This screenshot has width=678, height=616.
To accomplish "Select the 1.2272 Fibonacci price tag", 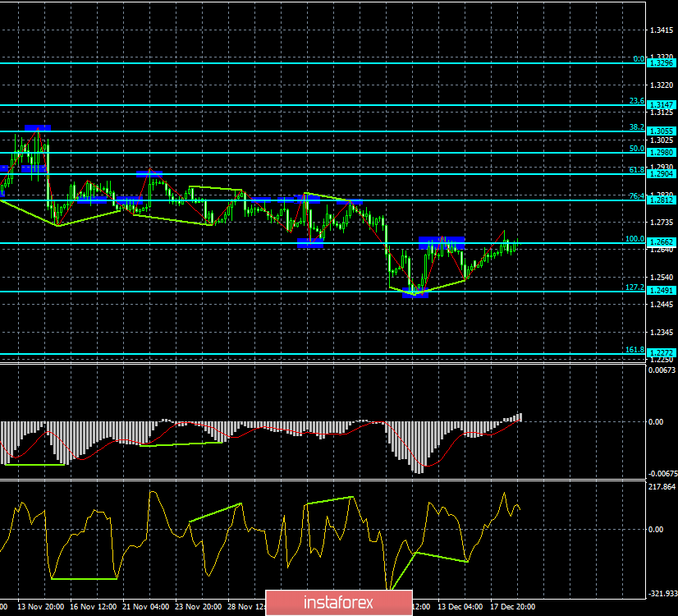I will click(661, 353).
